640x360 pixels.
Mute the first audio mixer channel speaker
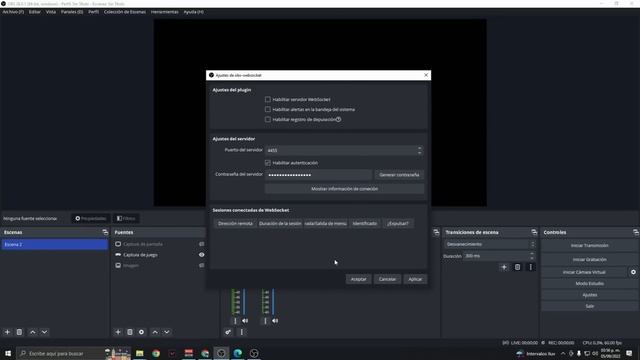245,321
